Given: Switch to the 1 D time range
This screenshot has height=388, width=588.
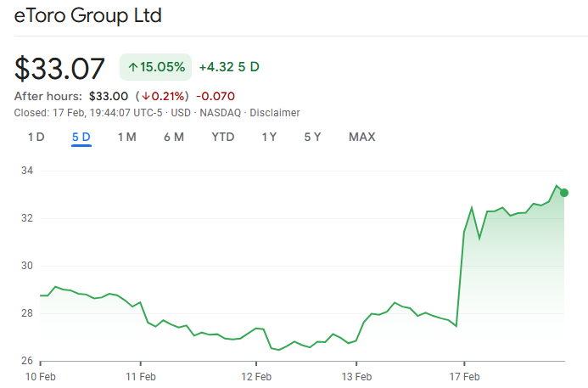Looking at the screenshot, I should [36, 137].
